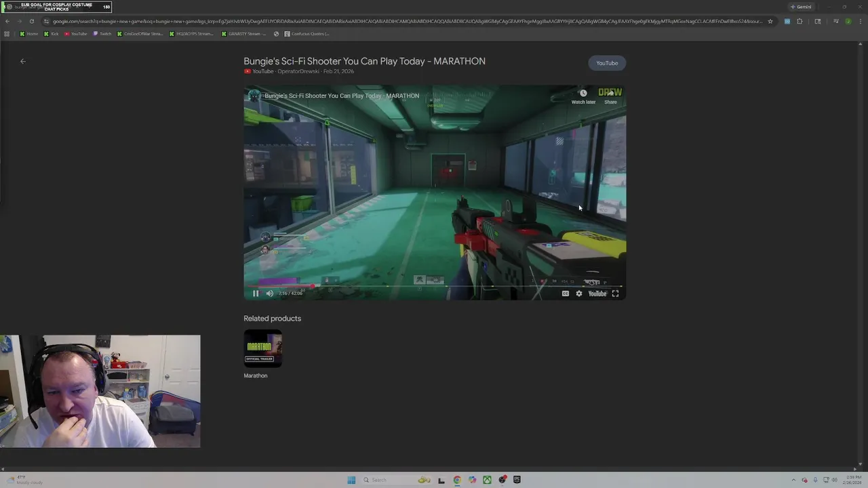Click the browser Back arrow
The width and height of the screenshot is (868, 488).
coord(7,21)
